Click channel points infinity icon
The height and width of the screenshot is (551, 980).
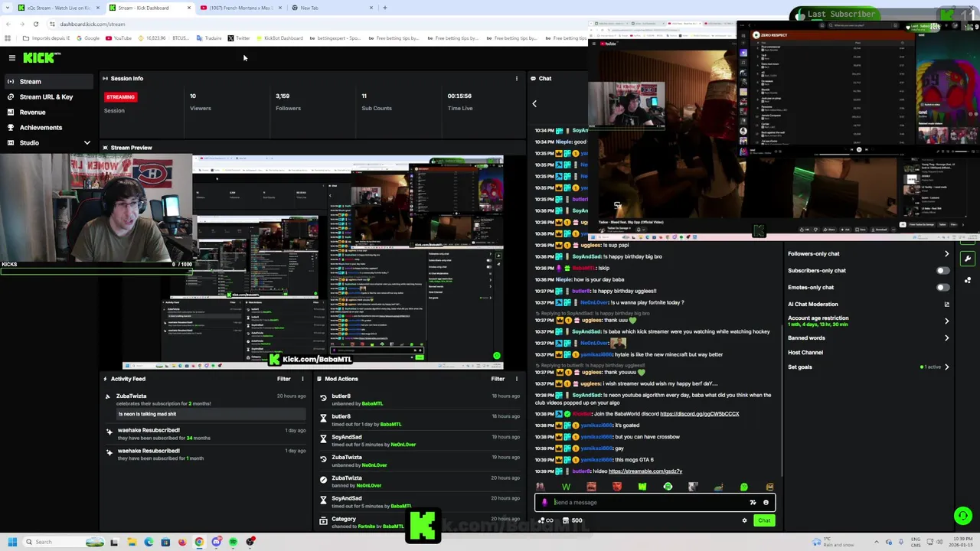pos(546,520)
